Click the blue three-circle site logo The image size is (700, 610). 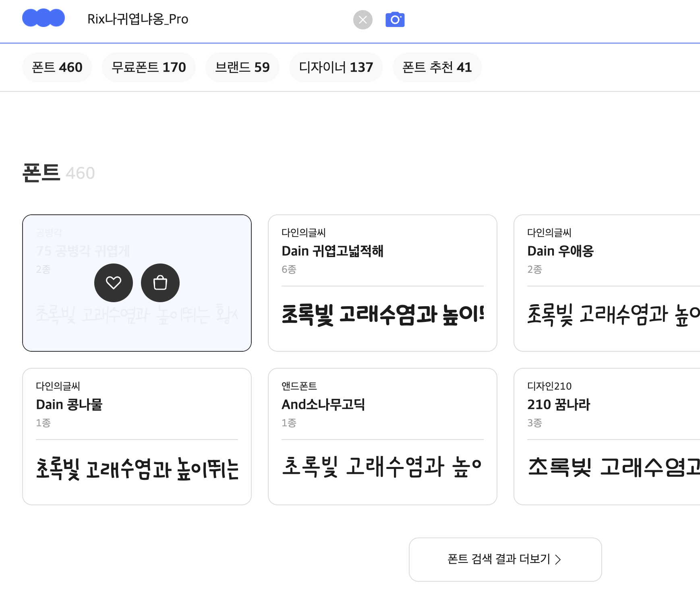coord(43,18)
